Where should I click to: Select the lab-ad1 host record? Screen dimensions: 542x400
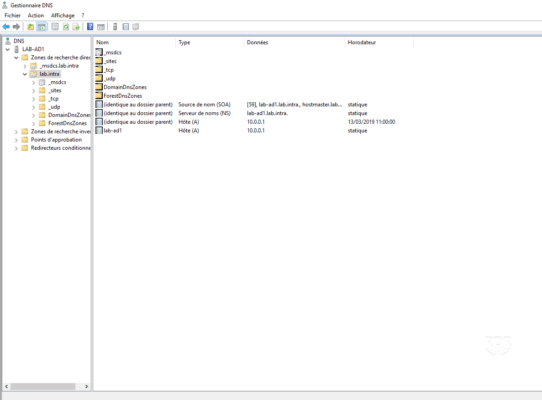click(x=113, y=130)
